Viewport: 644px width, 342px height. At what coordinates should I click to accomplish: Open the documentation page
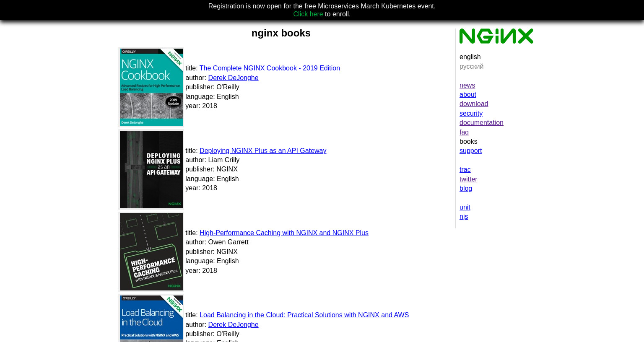click(481, 122)
